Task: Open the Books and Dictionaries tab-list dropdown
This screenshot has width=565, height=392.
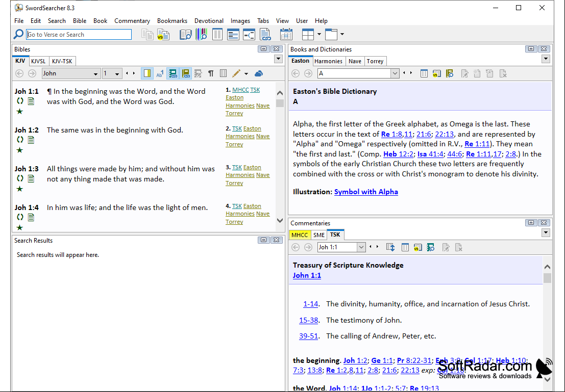Action: [x=546, y=59]
